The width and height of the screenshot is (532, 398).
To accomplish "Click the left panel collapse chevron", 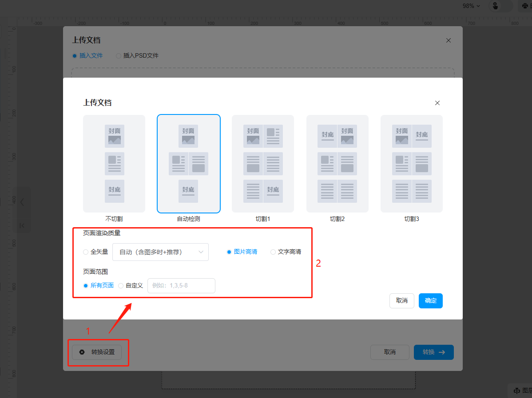I will [x=22, y=202].
